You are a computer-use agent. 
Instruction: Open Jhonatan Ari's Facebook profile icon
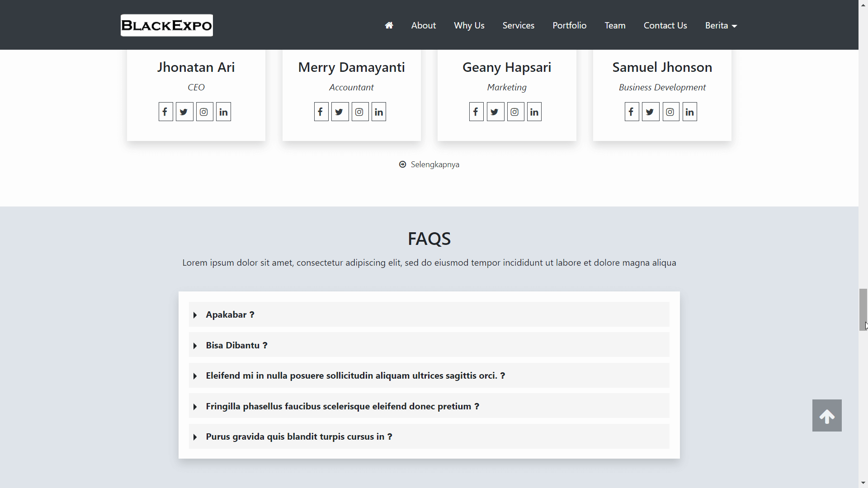click(165, 111)
